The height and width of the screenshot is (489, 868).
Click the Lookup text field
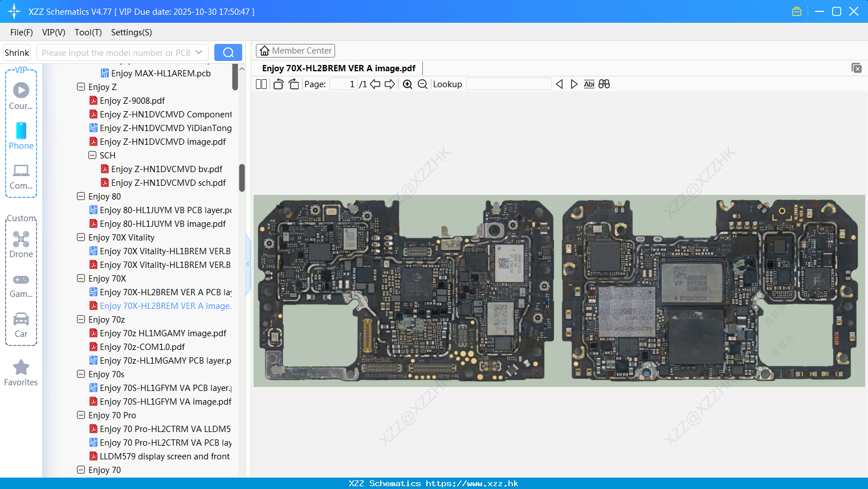coord(509,84)
